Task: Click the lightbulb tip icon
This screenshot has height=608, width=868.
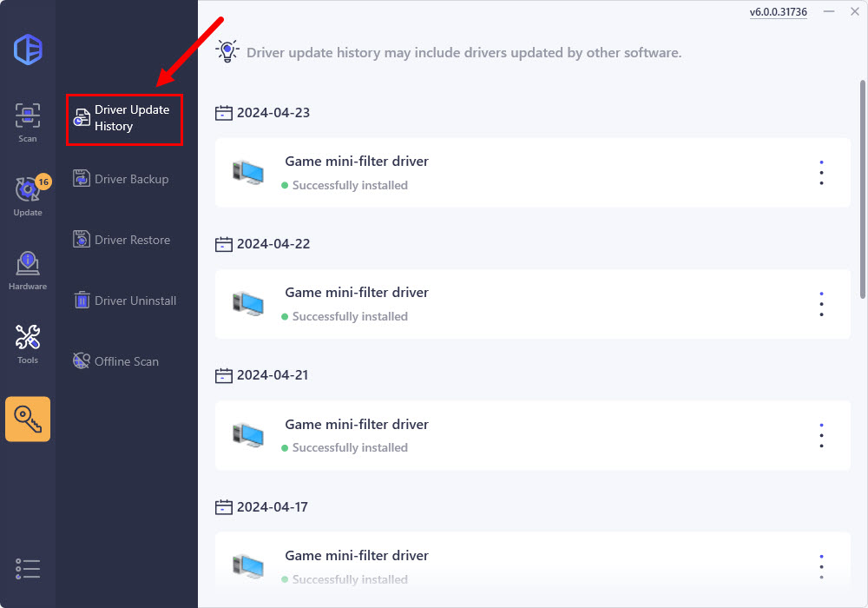Action: 227,51
